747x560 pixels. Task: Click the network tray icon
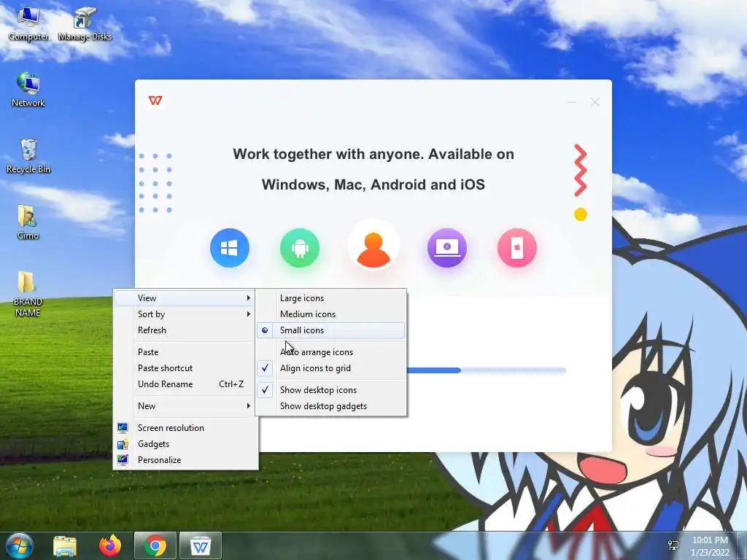click(673, 545)
